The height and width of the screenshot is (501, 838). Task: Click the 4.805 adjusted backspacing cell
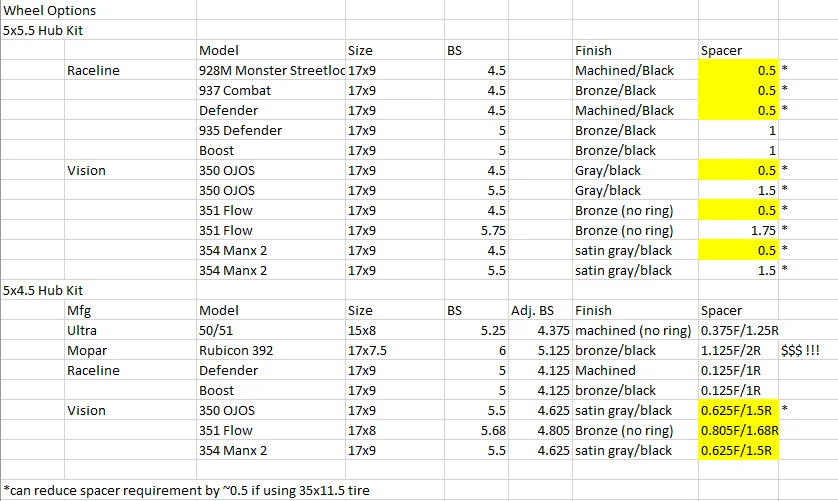point(540,430)
